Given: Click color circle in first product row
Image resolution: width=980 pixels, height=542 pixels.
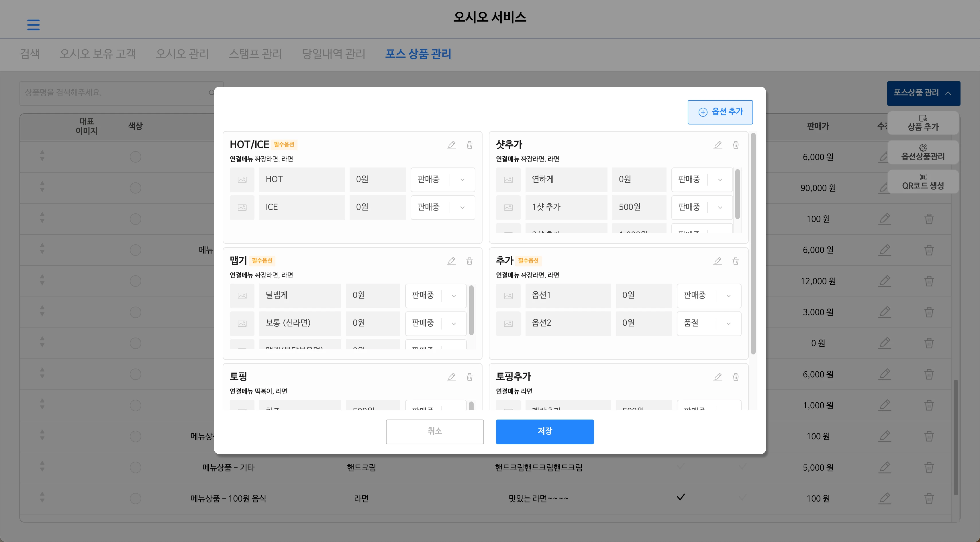Looking at the screenshot, I should coord(136,157).
